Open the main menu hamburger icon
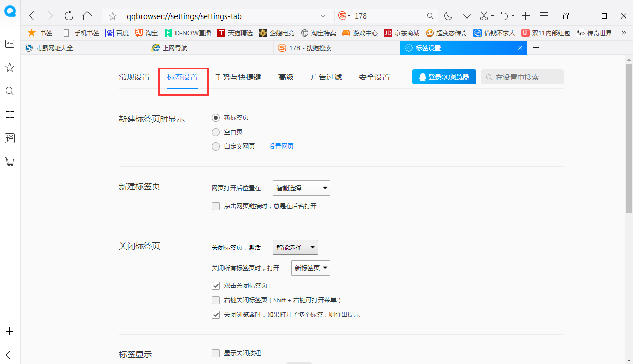Screen dimensions: 633x364 544,16
